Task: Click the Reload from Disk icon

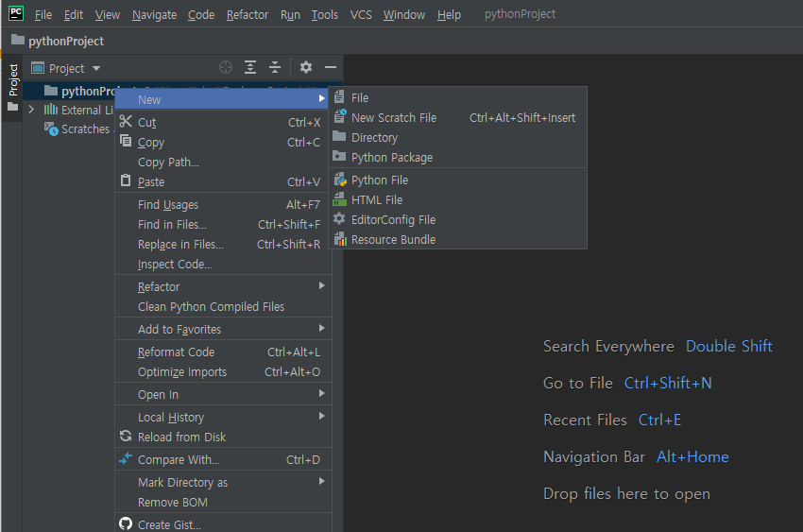Action: (126, 437)
